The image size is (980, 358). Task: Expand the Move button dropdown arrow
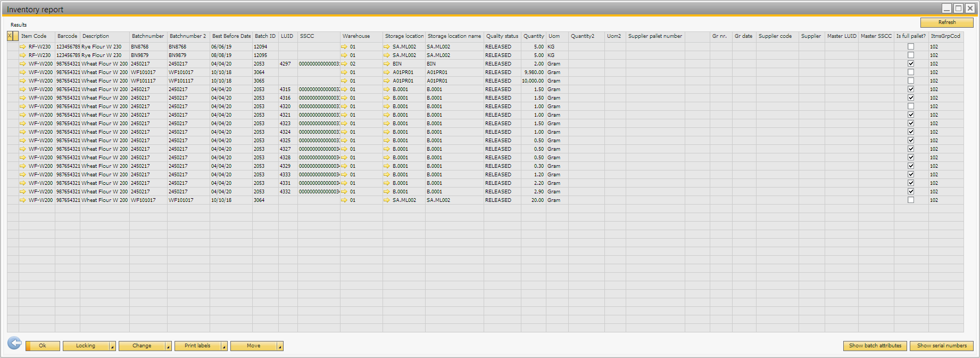(x=280, y=346)
